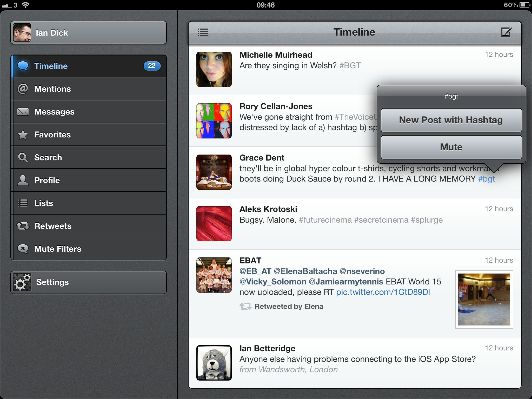
Task: Open Mute Filters in the sidebar
Action: (x=89, y=249)
